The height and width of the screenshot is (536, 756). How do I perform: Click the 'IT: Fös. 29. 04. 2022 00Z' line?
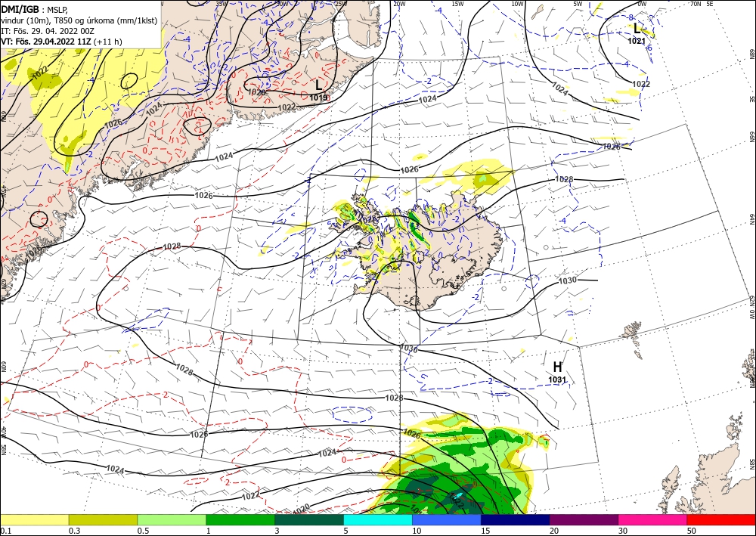[x=47, y=31]
